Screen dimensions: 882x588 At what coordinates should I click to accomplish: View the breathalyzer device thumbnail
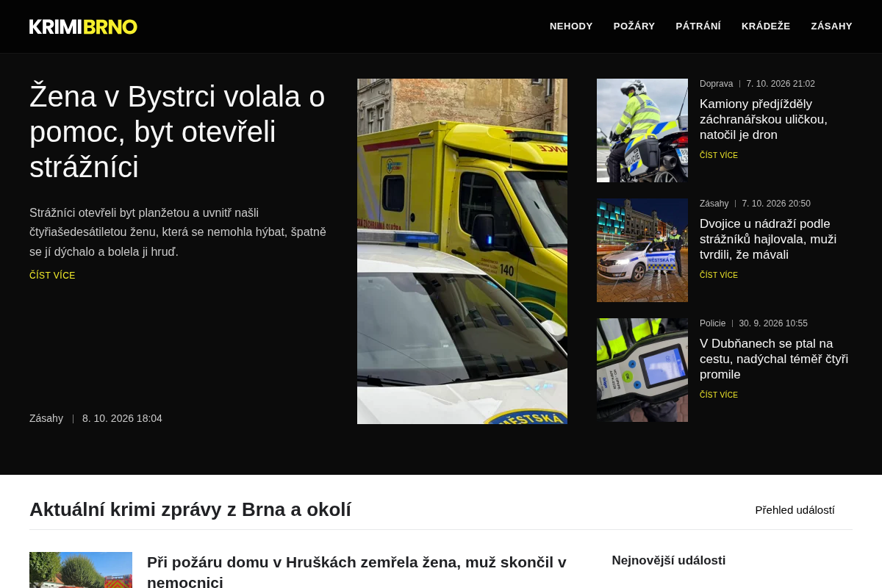coord(642,370)
